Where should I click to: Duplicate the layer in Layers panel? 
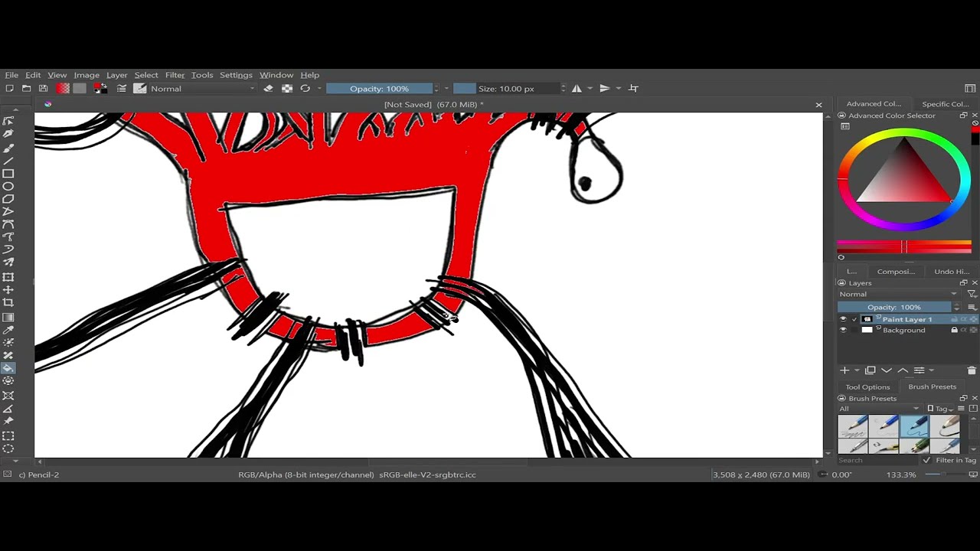click(871, 370)
